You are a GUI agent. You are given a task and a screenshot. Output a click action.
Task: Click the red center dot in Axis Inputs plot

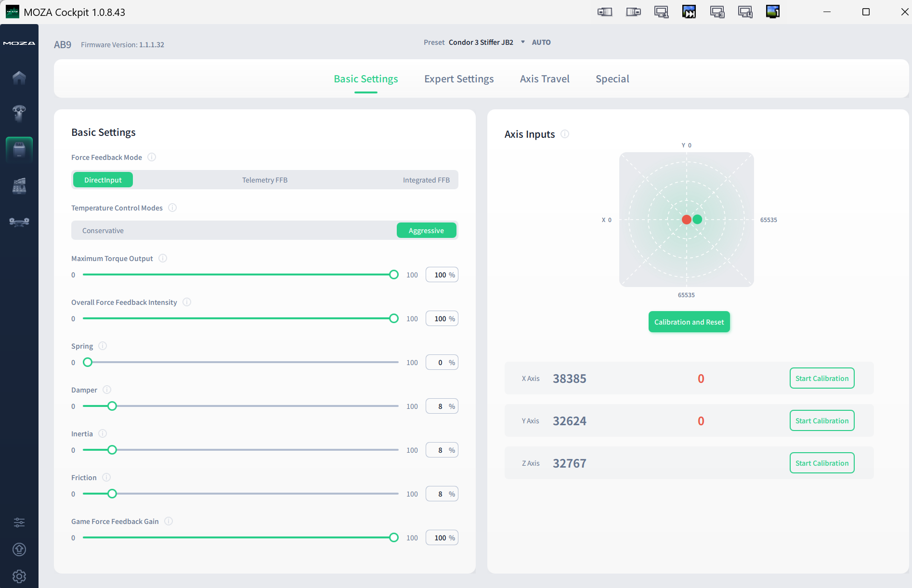pos(687,220)
